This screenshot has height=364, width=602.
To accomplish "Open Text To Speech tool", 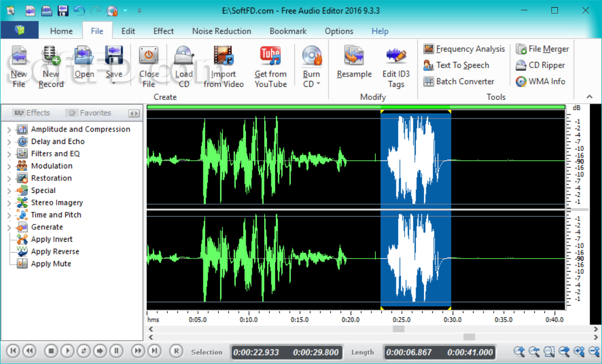I will tap(456, 65).
